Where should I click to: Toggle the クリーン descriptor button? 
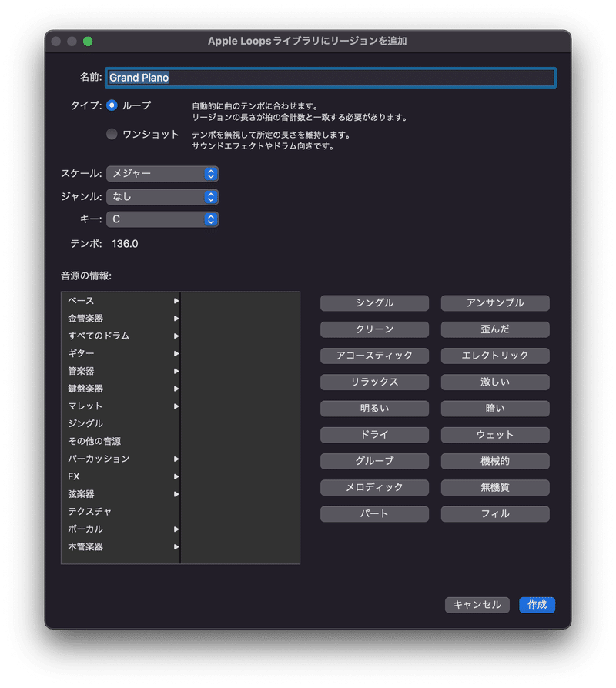pos(374,329)
